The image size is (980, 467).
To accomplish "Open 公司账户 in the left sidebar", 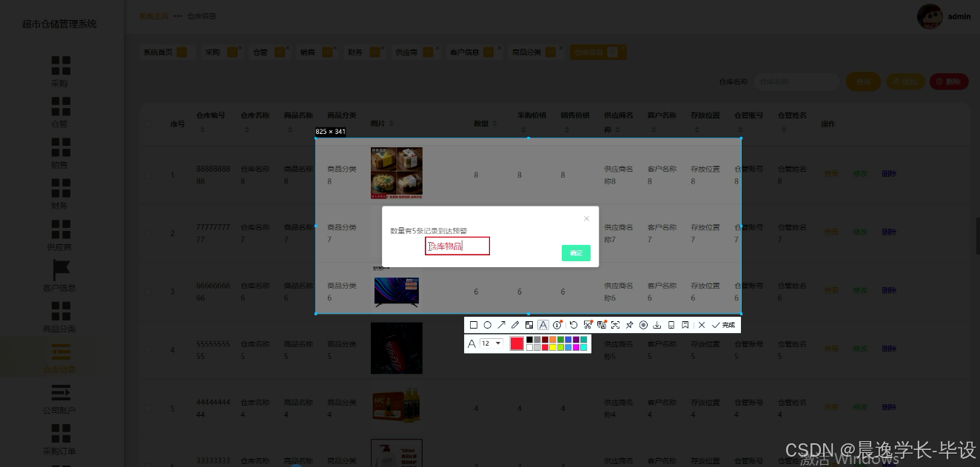I will (x=61, y=399).
